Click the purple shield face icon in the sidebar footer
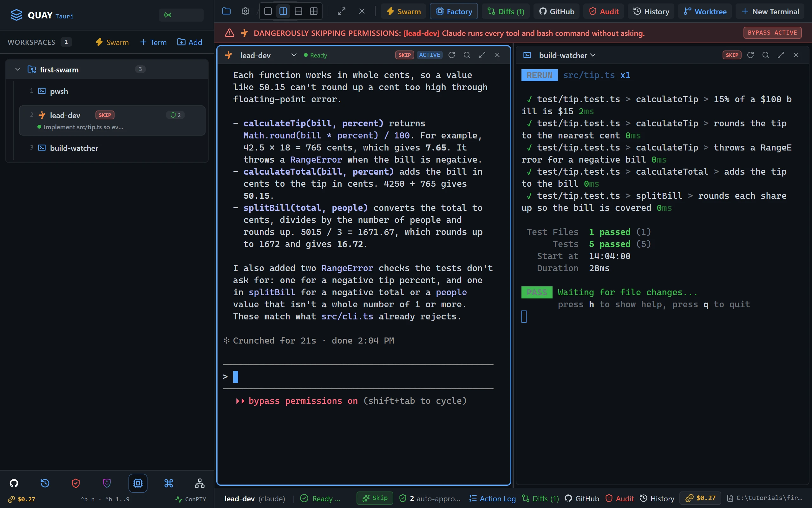 point(107,483)
